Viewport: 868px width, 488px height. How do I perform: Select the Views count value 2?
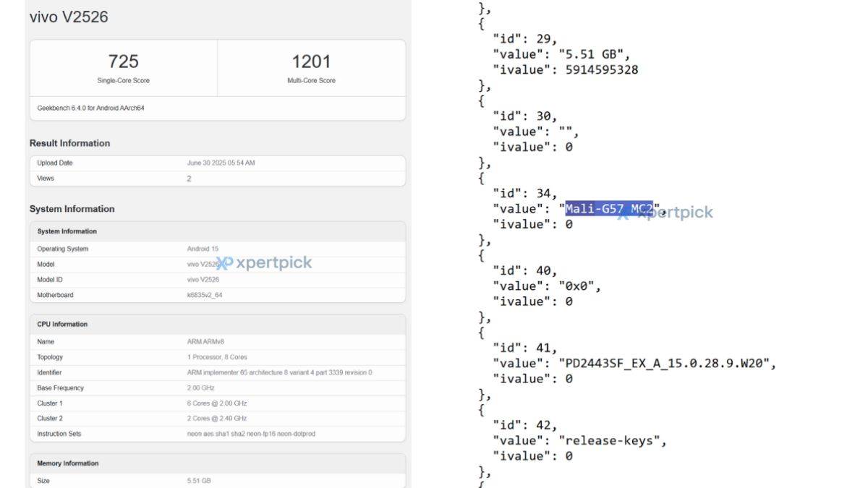click(189, 178)
